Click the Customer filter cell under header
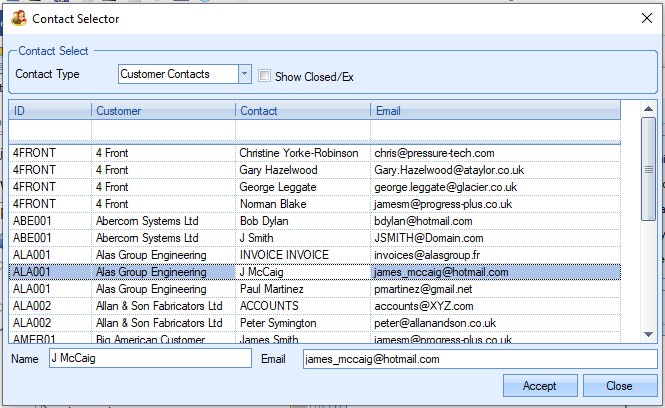665x408 pixels. (163, 131)
